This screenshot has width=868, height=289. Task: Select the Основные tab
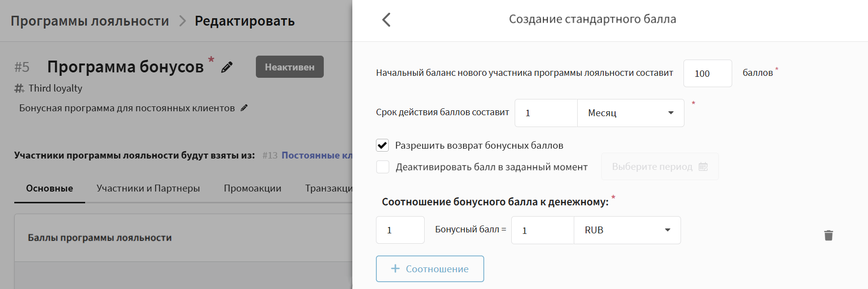click(49, 188)
